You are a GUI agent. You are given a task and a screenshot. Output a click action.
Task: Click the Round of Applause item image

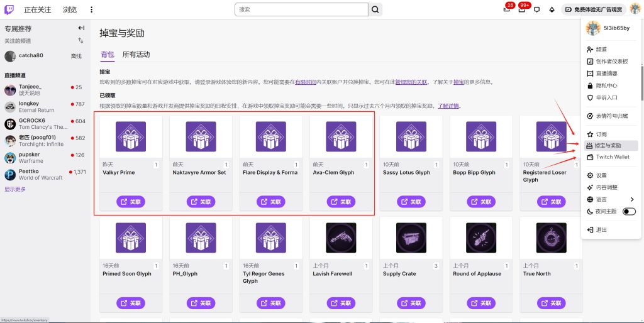click(x=481, y=238)
